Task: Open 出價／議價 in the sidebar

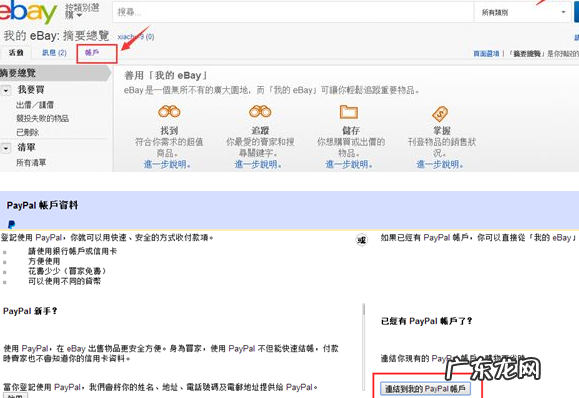Action: point(35,105)
